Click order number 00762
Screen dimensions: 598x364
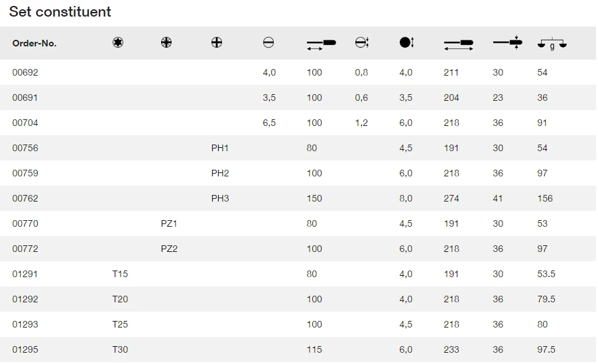25,198
